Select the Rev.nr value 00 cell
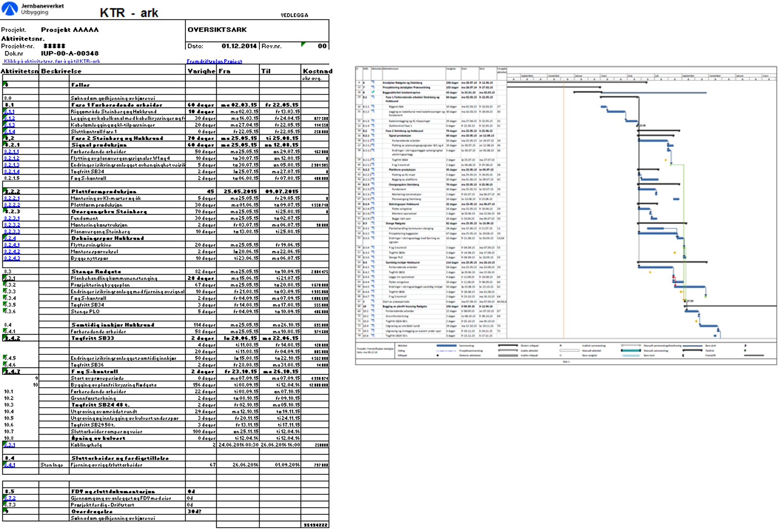The width and height of the screenshot is (783, 532). point(322,46)
